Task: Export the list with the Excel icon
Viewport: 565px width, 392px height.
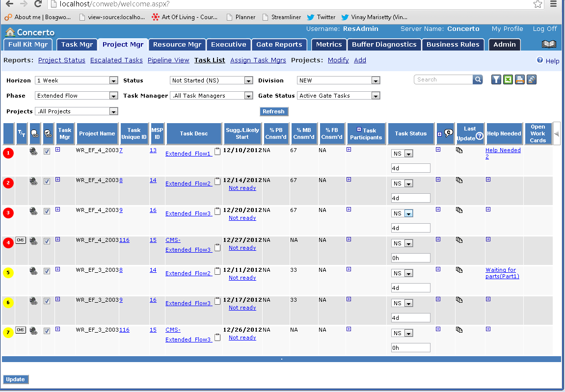Action: coord(508,79)
